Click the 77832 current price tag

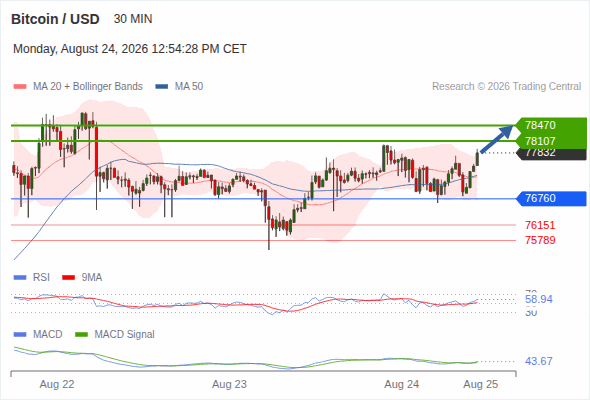pyautogui.click(x=551, y=154)
